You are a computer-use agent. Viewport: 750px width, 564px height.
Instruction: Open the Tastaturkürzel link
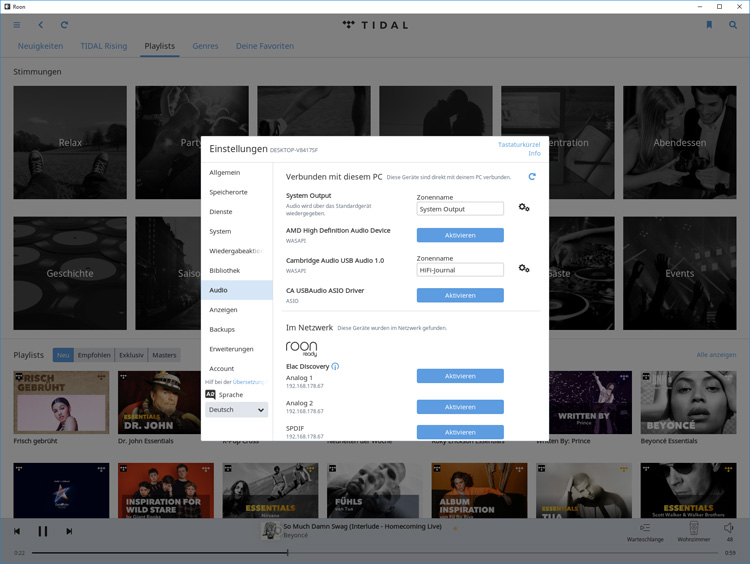[519, 144]
